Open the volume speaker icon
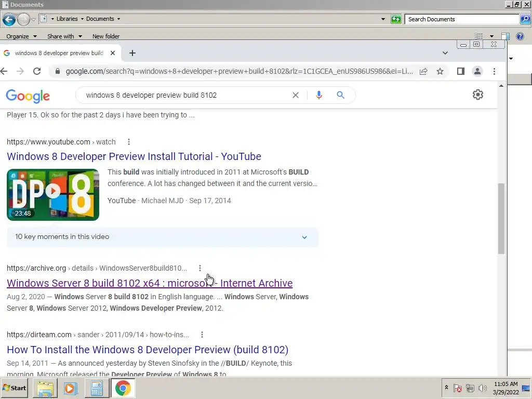Viewport: 532px width, 399px height. [x=482, y=388]
